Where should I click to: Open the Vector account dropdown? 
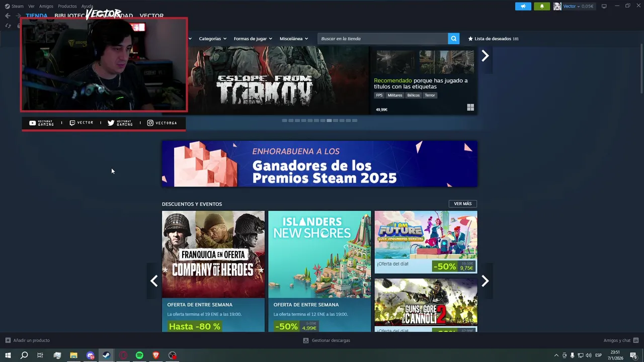571,6
